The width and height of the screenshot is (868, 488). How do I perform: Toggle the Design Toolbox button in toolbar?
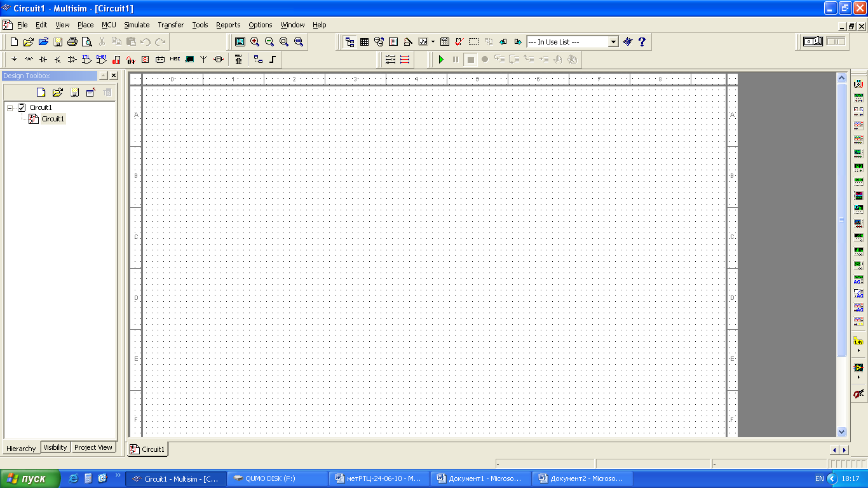point(350,42)
